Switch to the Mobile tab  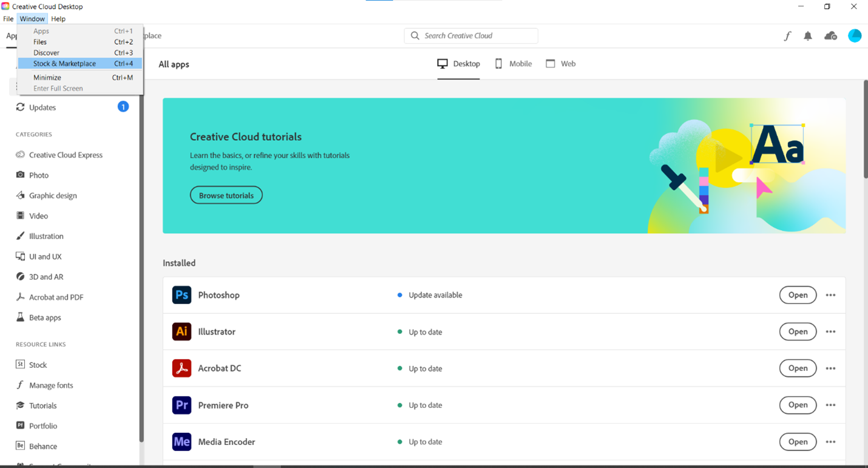(514, 64)
